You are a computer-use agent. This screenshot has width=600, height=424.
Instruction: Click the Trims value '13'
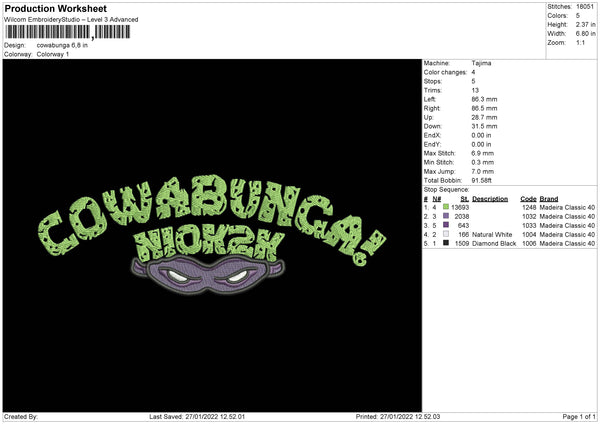(475, 90)
